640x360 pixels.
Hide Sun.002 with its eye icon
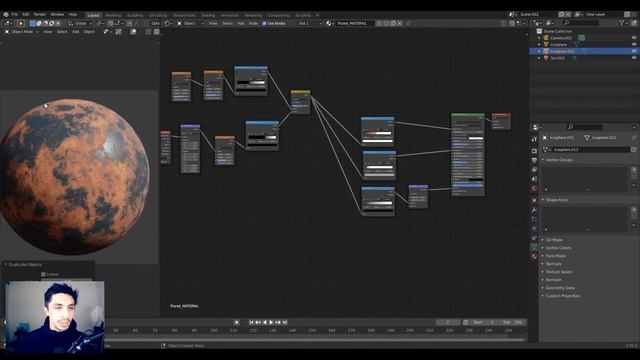(634, 58)
